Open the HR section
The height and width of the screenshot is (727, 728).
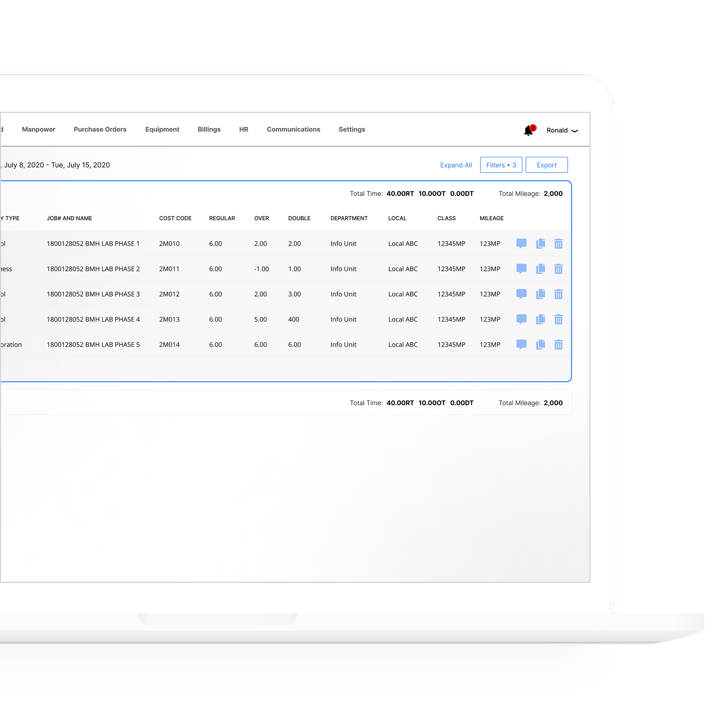243,129
